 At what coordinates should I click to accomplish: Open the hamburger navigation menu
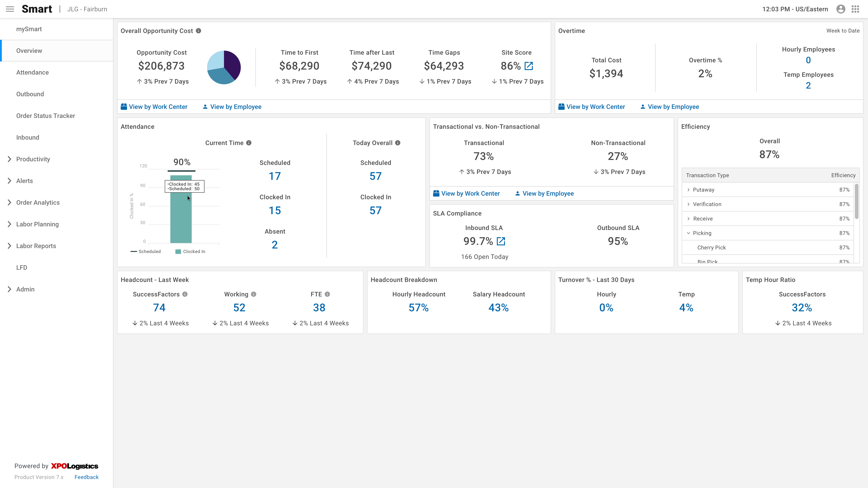coord(10,9)
